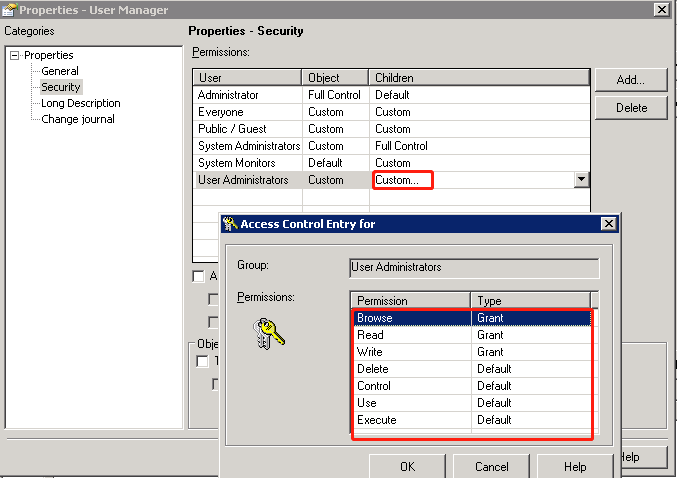This screenshot has height=478, width=677.
Task: Confirm the dialog with OK
Action: 407,466
